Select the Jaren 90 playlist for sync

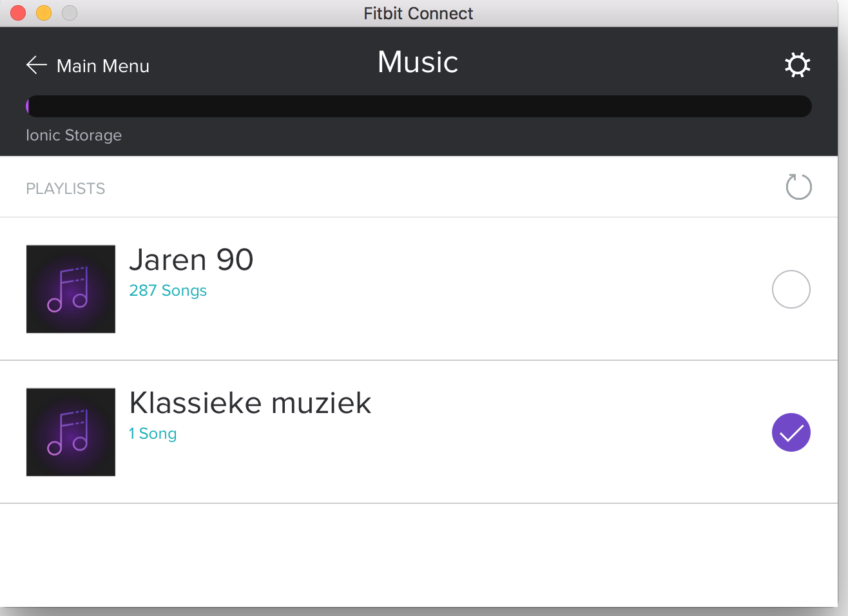pos(791,289)
